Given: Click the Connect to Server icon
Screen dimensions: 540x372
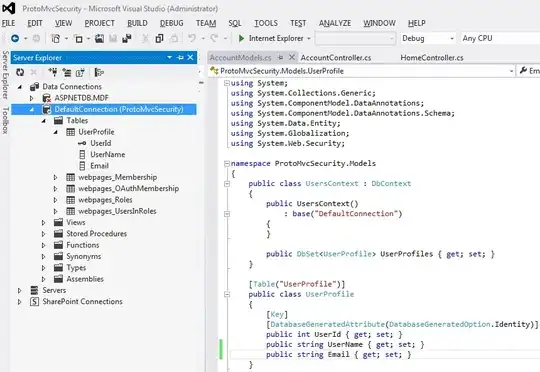Looking at the screenshot, I should click(67, 72).
